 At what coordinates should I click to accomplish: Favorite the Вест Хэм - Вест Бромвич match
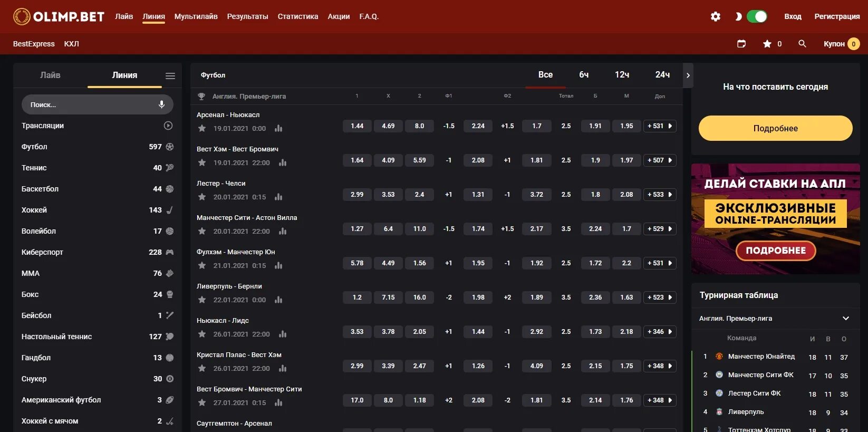(x=201, y=162)
